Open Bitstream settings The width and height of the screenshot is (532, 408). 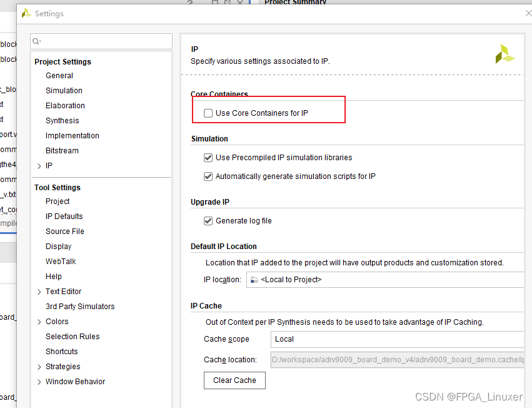[x=62, y=150]
